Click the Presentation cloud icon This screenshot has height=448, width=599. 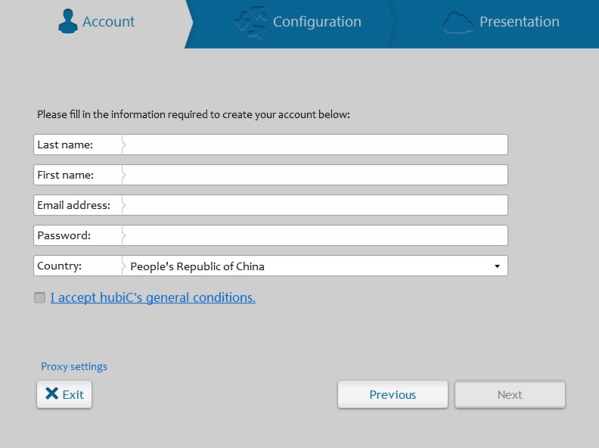coord(458,23)
